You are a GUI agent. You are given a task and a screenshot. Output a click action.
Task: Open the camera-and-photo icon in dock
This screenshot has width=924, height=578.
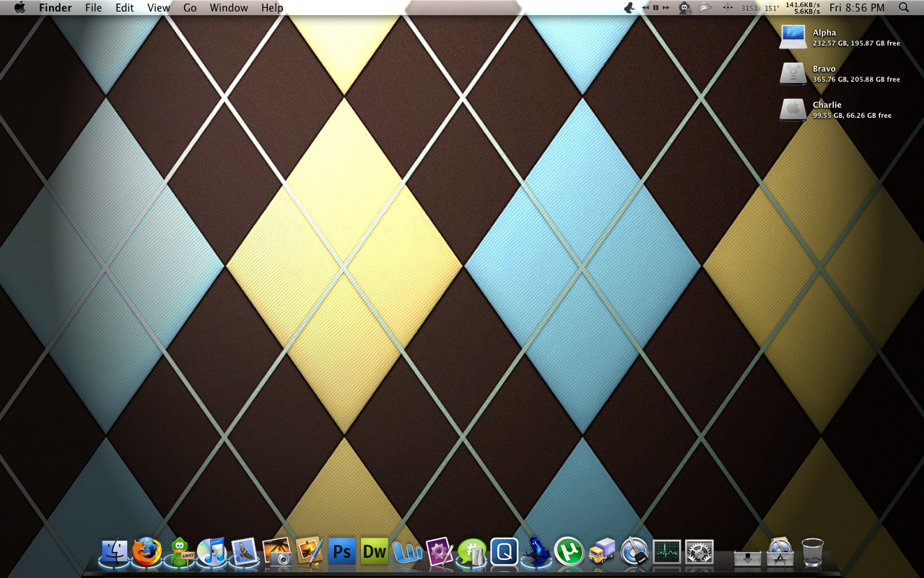[x=277, y=552]
